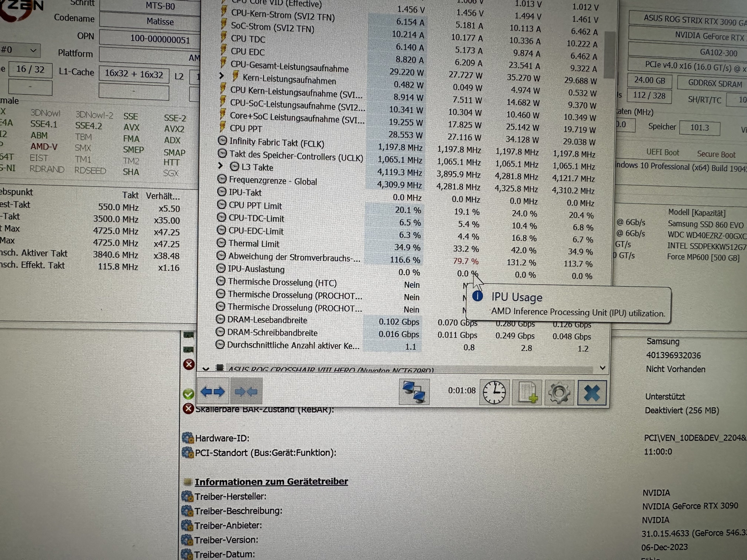The width and height of the screenshot is (747, 560).
Task: Close the sensor window with the blue X
Action: point(592,393)
